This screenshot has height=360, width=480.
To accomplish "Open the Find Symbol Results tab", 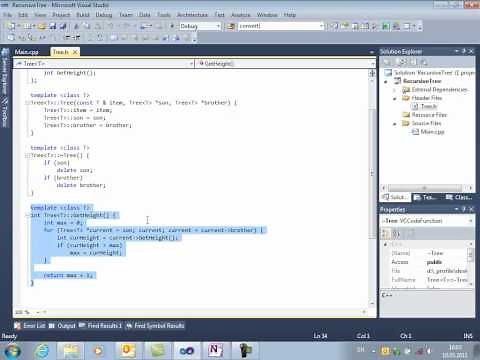I will 155,326.
